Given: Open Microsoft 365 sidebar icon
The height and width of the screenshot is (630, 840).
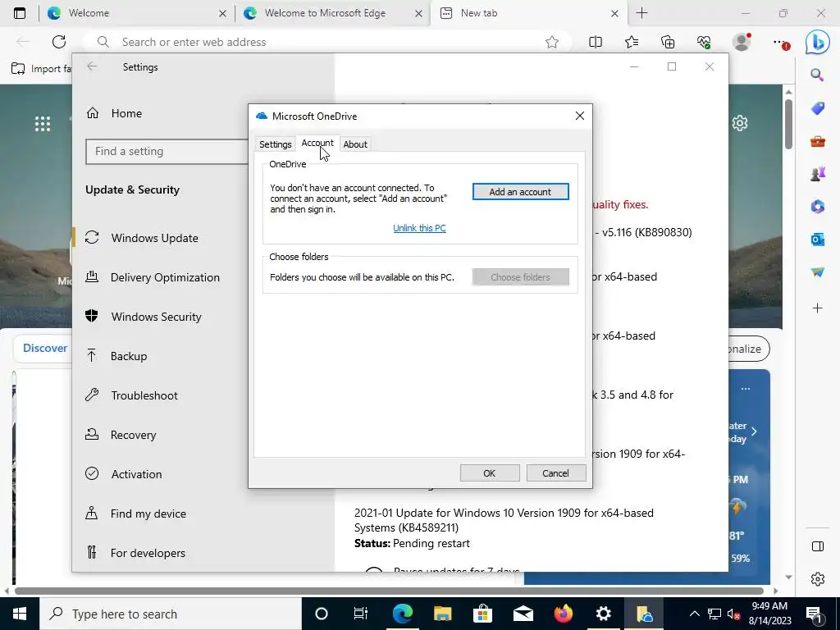Looking at the screenshot, I should (x=818, y=206).
